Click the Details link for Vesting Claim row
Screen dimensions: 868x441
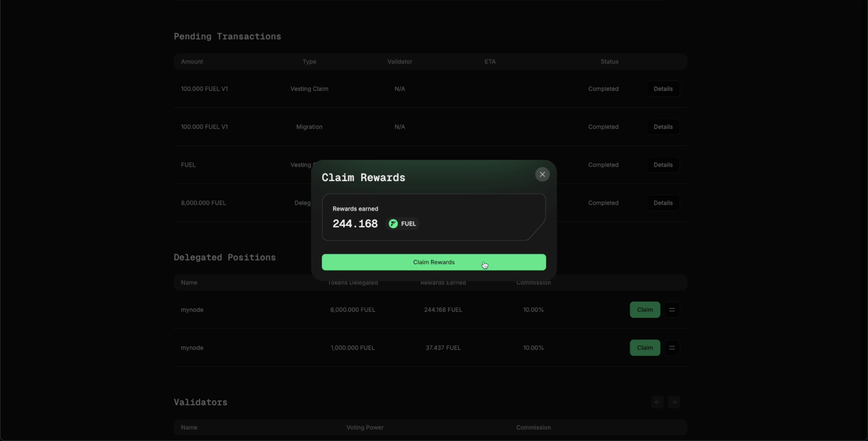663,89
